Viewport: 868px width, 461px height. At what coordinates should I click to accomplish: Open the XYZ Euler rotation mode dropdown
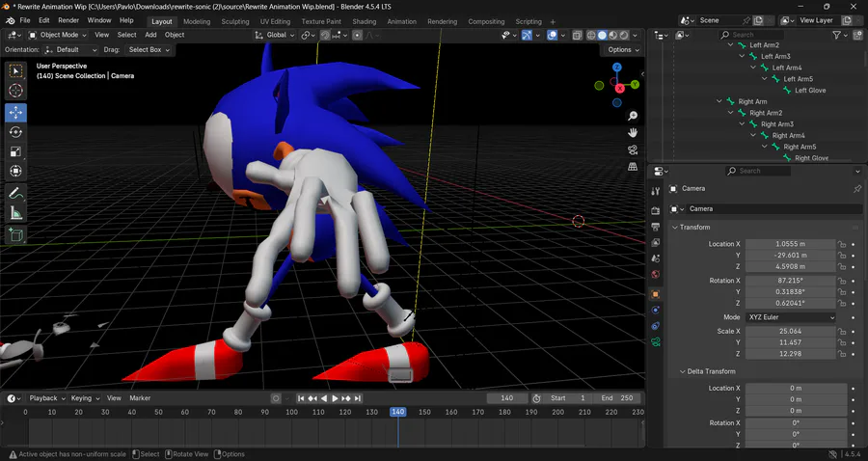791,317
